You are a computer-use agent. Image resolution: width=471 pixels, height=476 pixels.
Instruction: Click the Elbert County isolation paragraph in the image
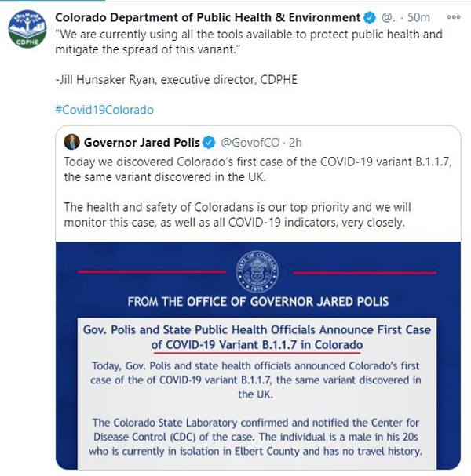tap(256, 437)
